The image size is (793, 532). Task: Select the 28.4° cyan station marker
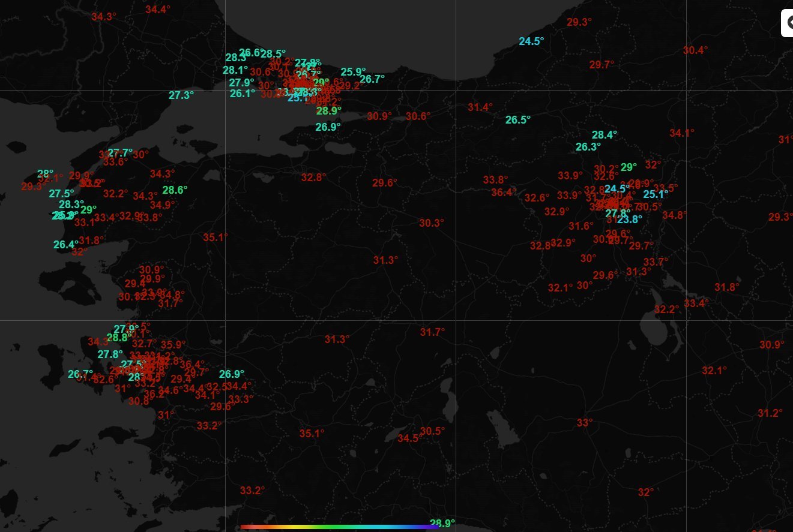pyautogui.click(x=604, y=135)
